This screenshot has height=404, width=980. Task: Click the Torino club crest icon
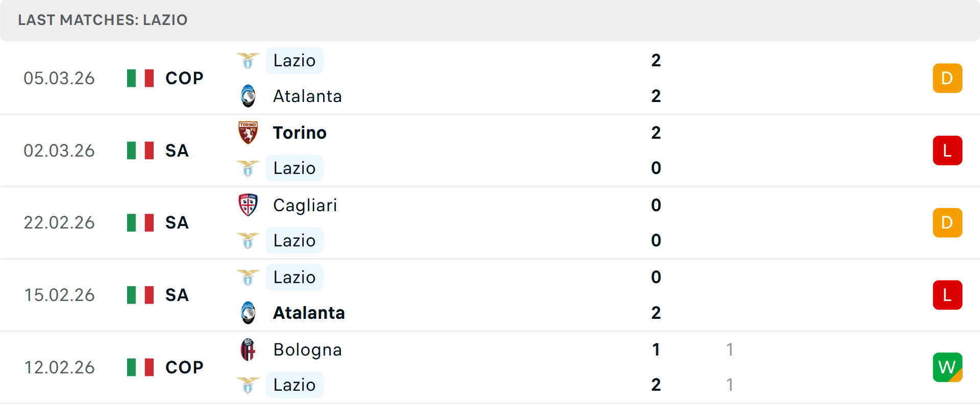pyautogui.click(x=248, y=133)
